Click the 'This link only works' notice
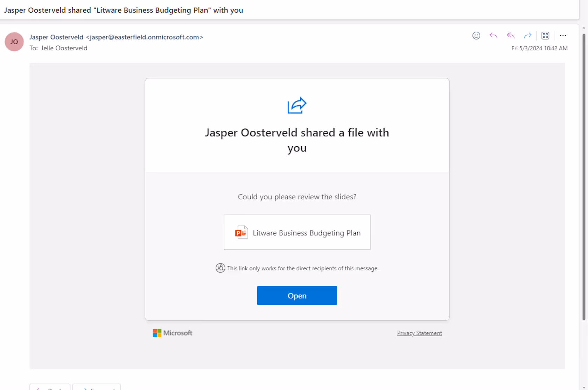 303,268
